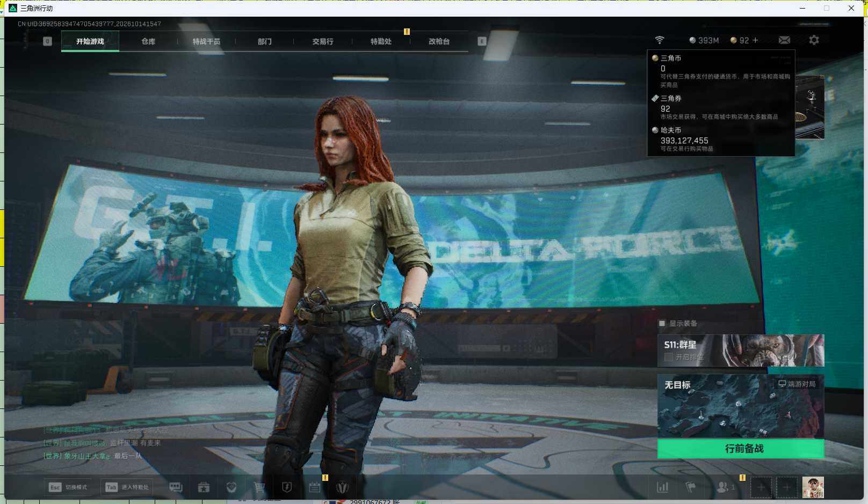The width and height of the screenshot is (868, 504).
Task: Add teammate in first empty squad slot
Action: pyautogui.click(x=761, y=487)
